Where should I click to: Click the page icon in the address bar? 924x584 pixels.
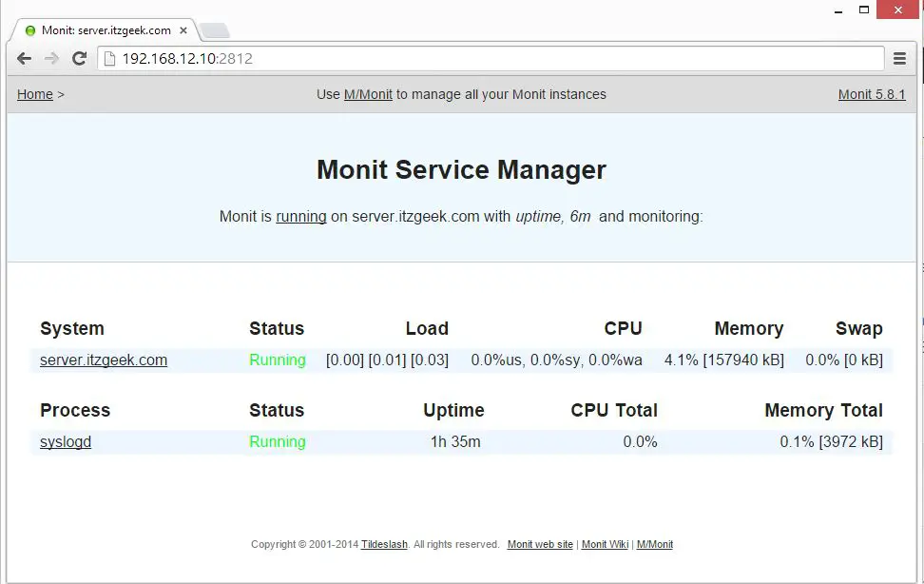pyautogui.click(x=109, y=58)
